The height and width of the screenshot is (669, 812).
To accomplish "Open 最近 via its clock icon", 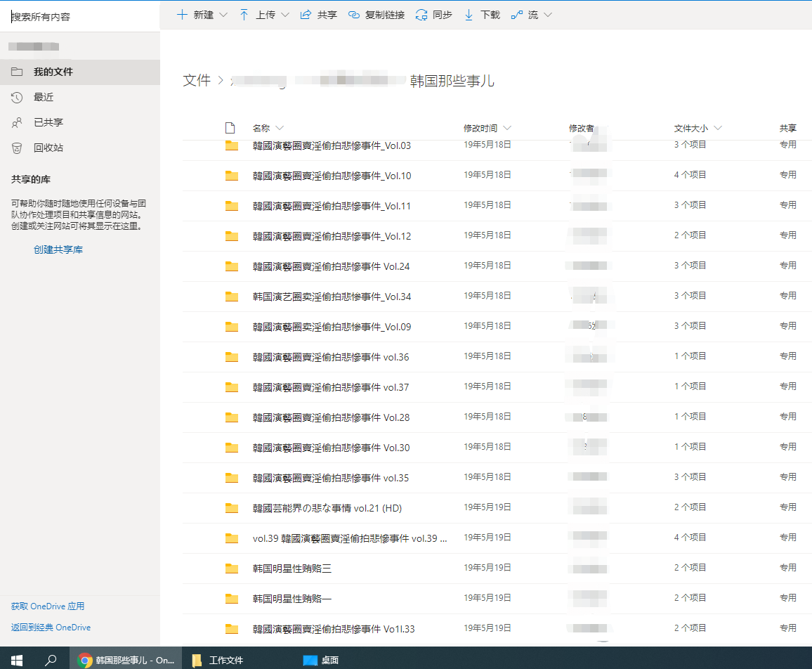I will point(18,97).
